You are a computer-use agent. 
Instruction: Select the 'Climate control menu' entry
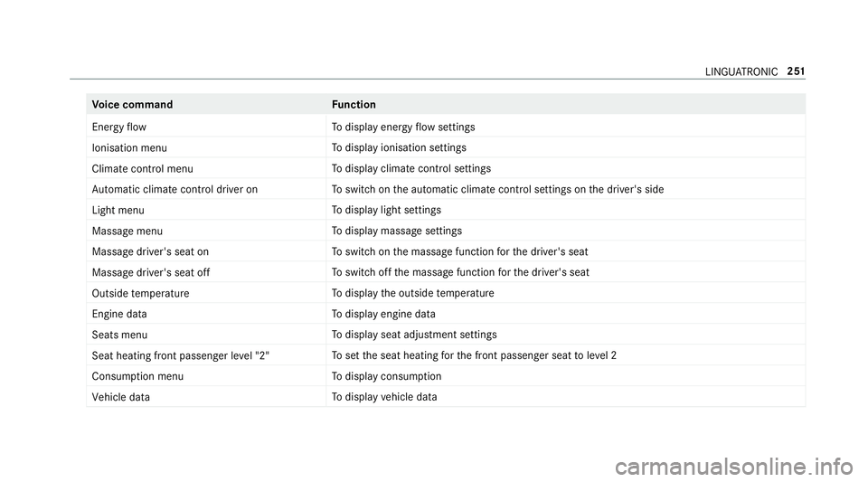point(142,169)
